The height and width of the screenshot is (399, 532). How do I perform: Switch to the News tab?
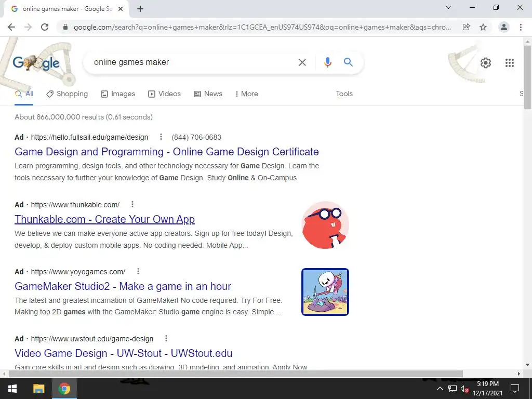(x=208, y=94)
